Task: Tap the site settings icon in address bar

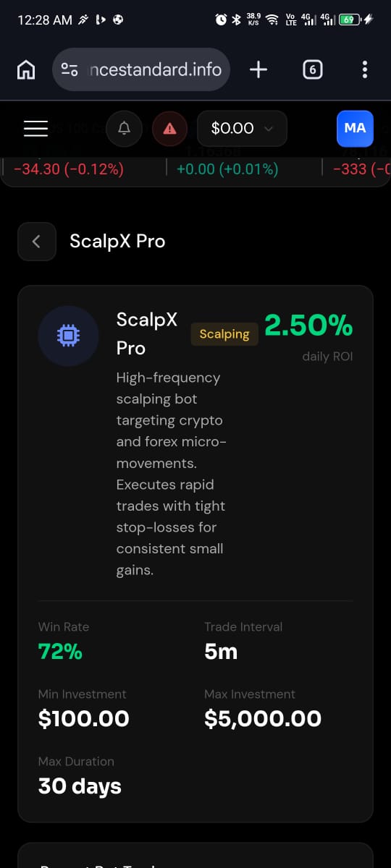Action: 70,69
